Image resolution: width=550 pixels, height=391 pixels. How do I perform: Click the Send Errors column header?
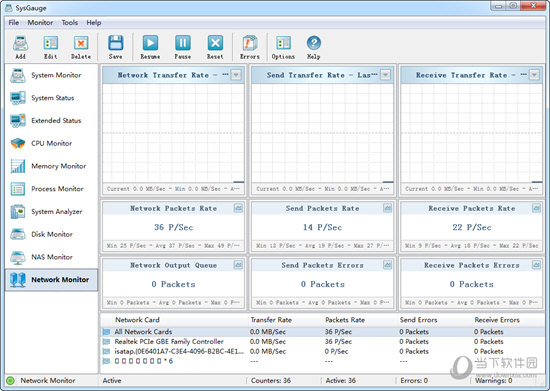[418, 320]
